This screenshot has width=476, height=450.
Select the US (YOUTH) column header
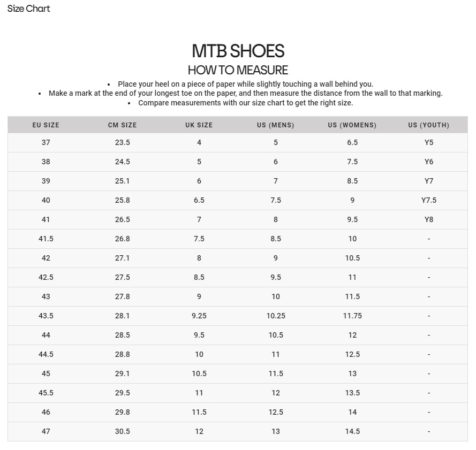point(429,125)
